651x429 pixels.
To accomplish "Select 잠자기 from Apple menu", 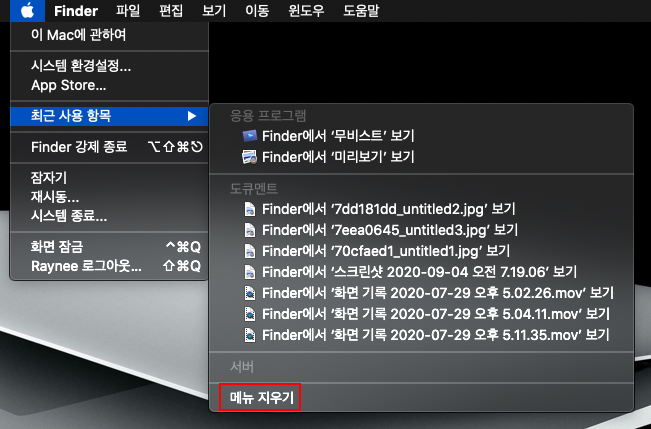I will 109,178.
